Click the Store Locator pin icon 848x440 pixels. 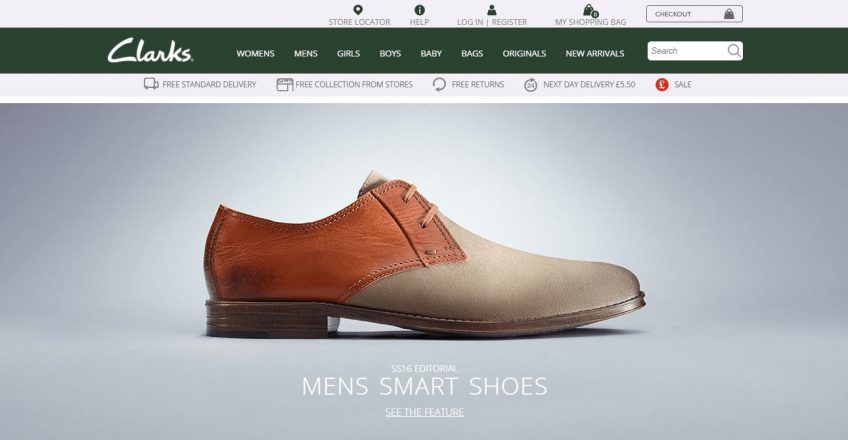[x=359, y=10]
